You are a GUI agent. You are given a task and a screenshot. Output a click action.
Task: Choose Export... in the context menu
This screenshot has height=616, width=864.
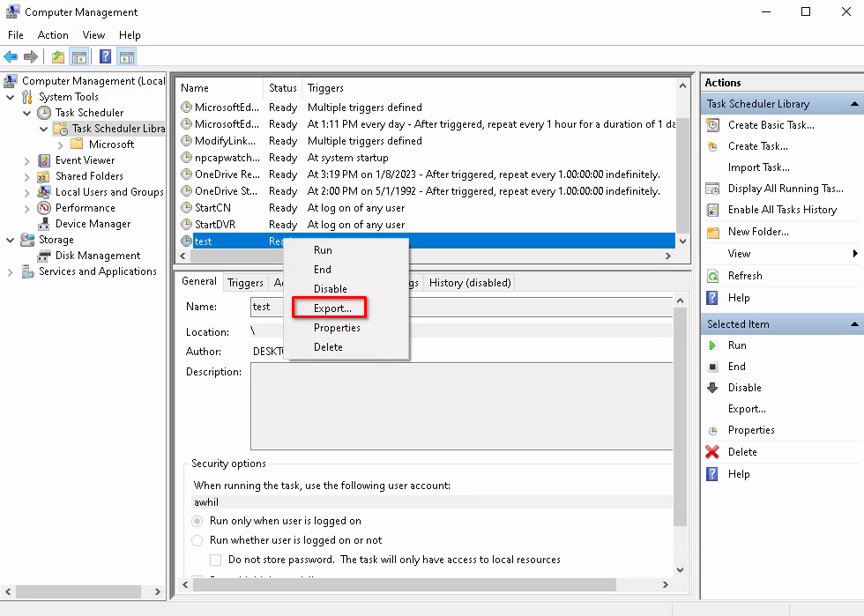click(x=332, y=308)
